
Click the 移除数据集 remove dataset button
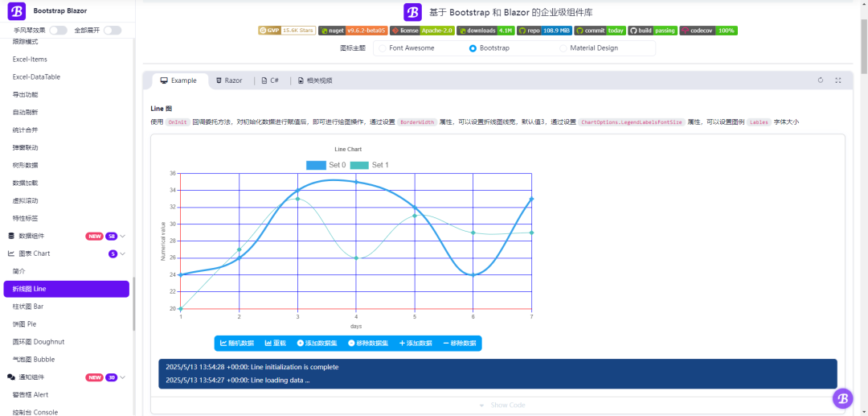(x=368, y=344)
